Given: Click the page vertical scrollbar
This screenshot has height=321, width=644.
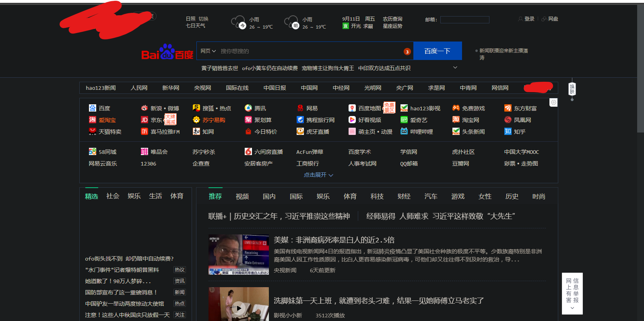Looking at the screenshot, I should click(x=640, y=68).
